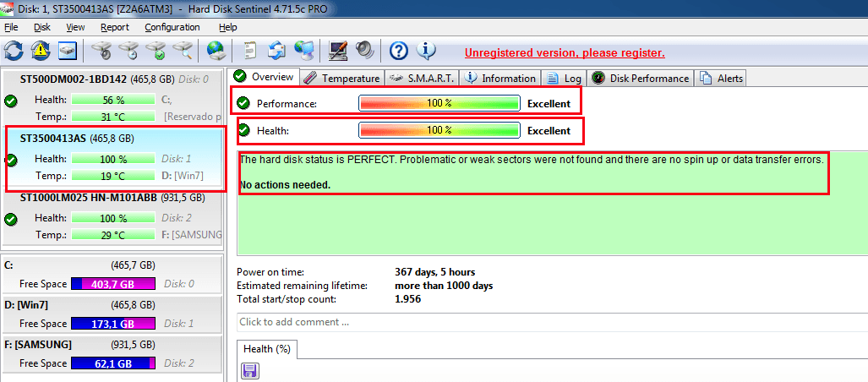The image size is (868, 382).
Task: Select disk ST3500413AS in the list
Action: pos(114,159)
